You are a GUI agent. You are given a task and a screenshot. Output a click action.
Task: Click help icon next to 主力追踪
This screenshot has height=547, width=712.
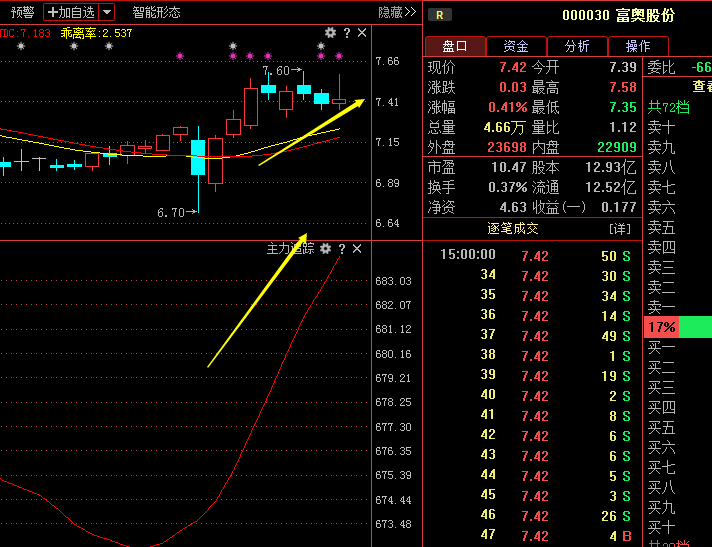[x=342, y=249]
